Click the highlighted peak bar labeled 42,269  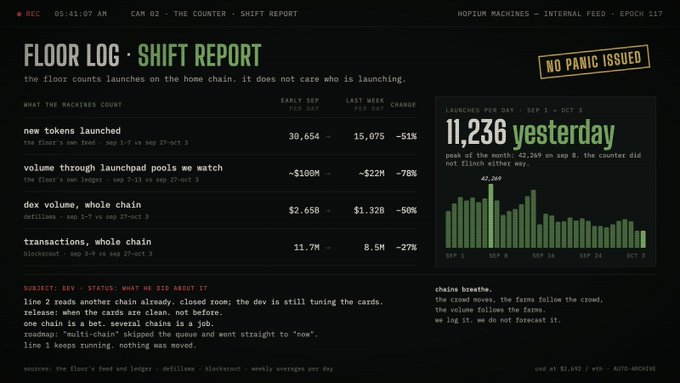tap(491, 216)
